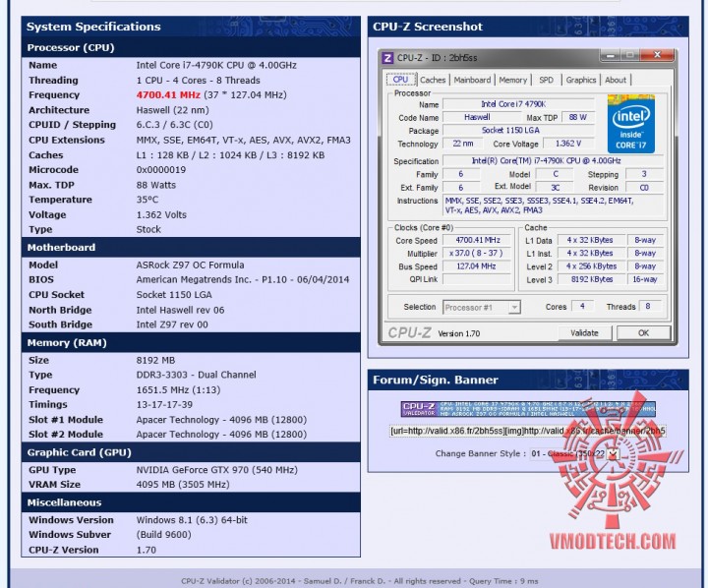
Task: Open the About tab
Action: click(x=616, y=80)
